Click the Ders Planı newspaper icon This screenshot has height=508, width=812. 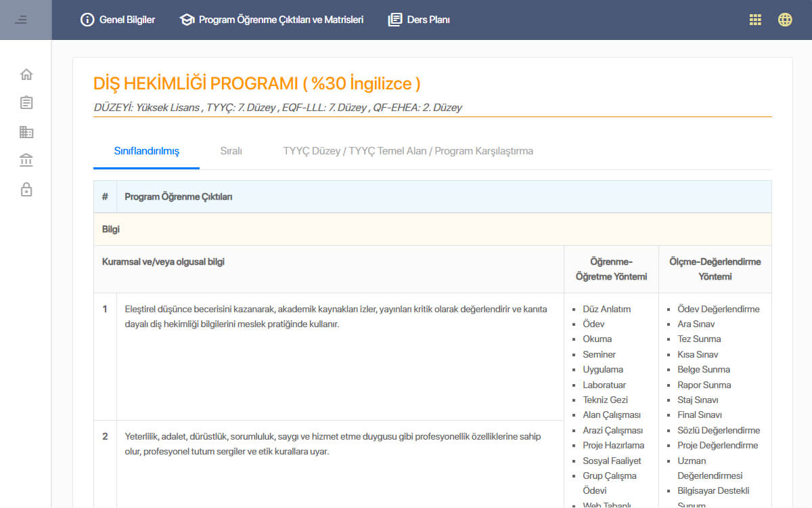click(x=395, y=20)
